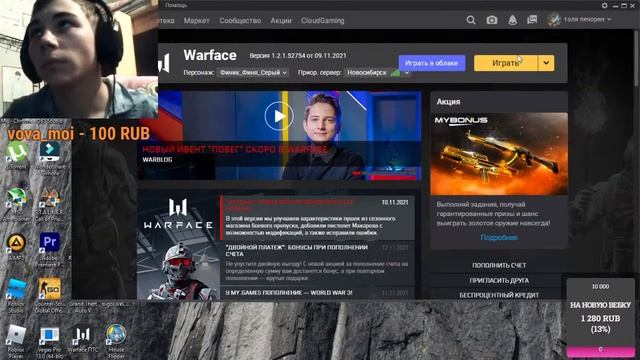Open Roblox Studio desktop shortcut

[x=16, y=296]
